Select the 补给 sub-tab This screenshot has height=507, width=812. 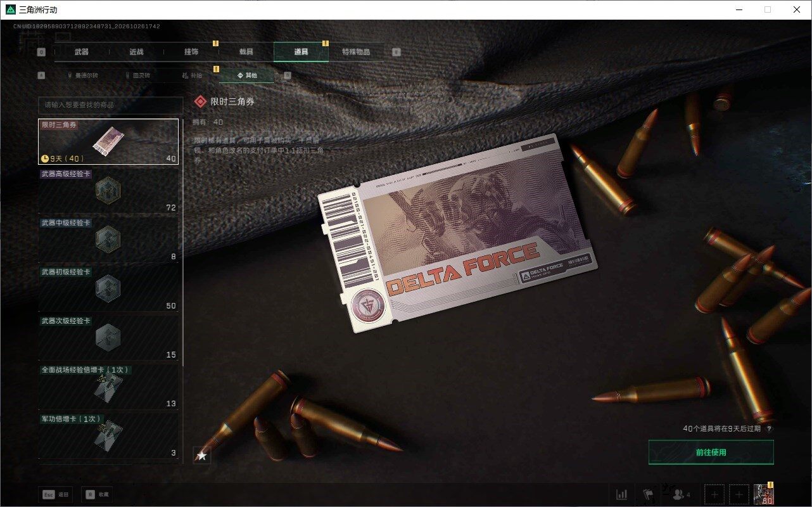(x=192, y=75)
